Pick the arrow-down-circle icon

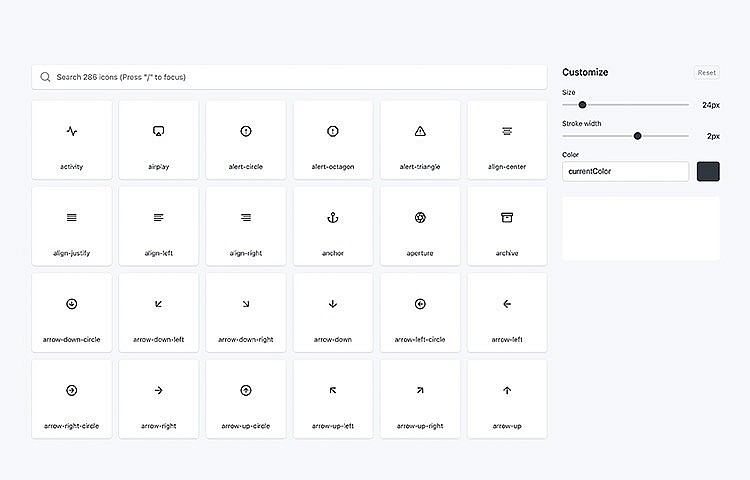71,312
